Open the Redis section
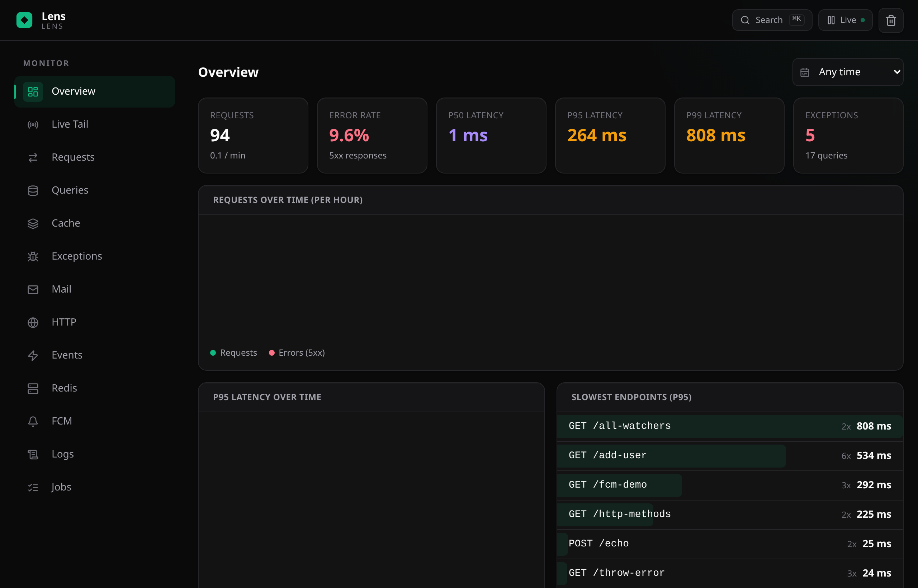Screen dimensions: 918x588 [95, 388]
